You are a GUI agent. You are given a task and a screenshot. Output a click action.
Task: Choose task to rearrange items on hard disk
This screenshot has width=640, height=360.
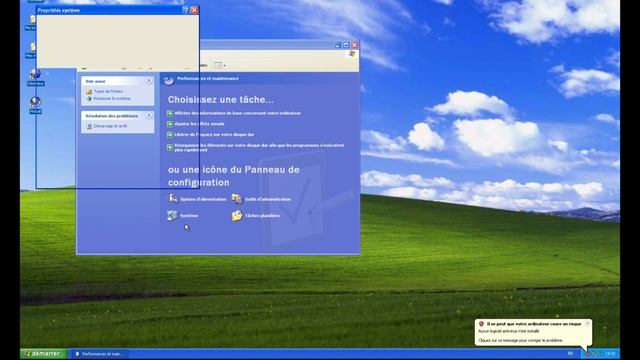click(259, 147)
